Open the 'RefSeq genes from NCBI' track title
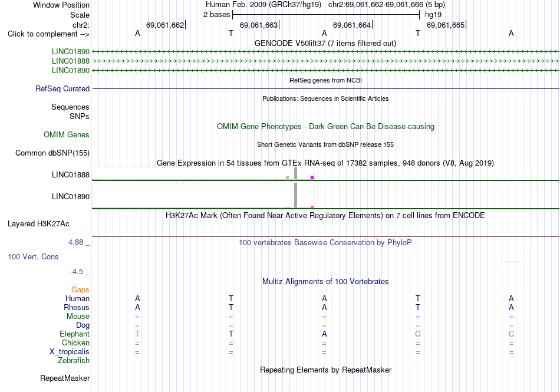This screenshot has width=560, height=392. pyautogui.click(x=325, y=80)
